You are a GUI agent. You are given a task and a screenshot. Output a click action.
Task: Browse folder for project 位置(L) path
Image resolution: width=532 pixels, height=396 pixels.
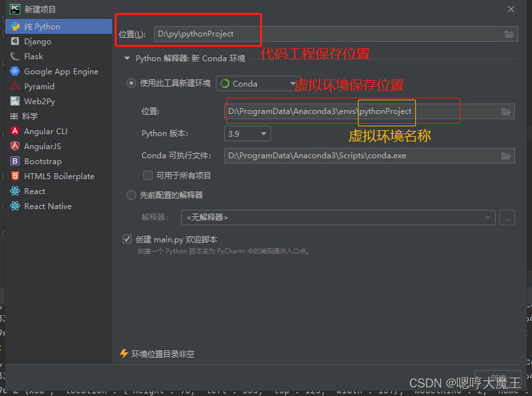click(x=509, y=34)
